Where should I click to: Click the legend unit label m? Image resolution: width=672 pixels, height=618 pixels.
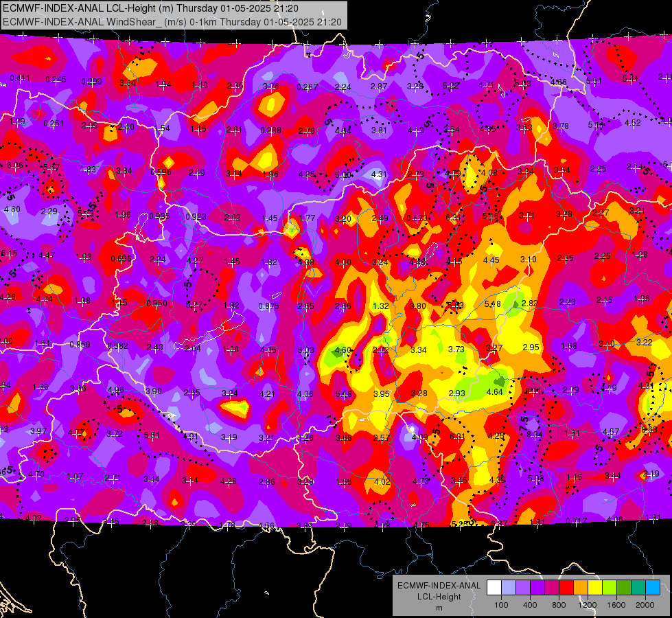click(439, 608)
